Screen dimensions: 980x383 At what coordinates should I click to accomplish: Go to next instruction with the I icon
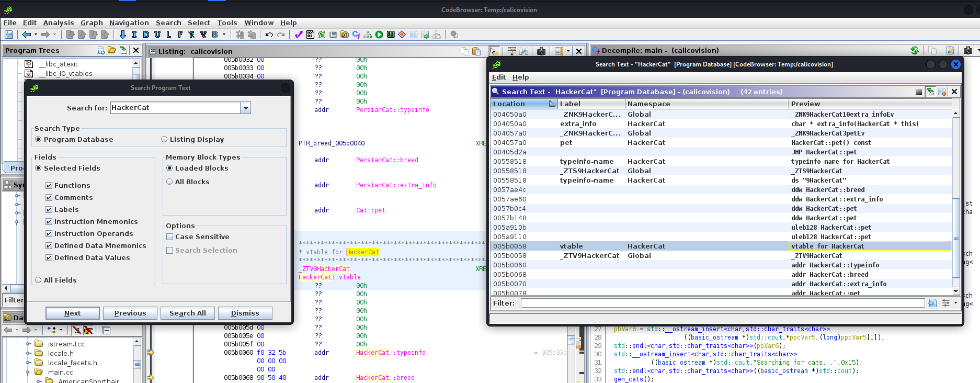(x=134, y=35)
